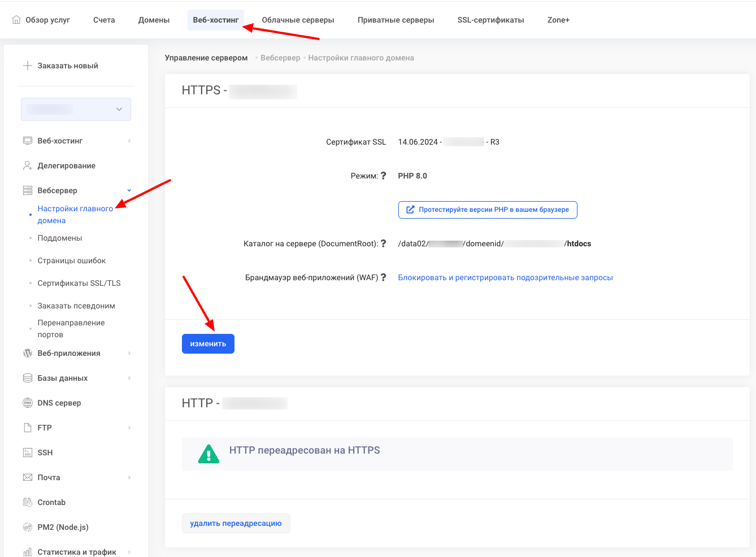Expand the Веб-приложения sidebar section

[129, 353]
